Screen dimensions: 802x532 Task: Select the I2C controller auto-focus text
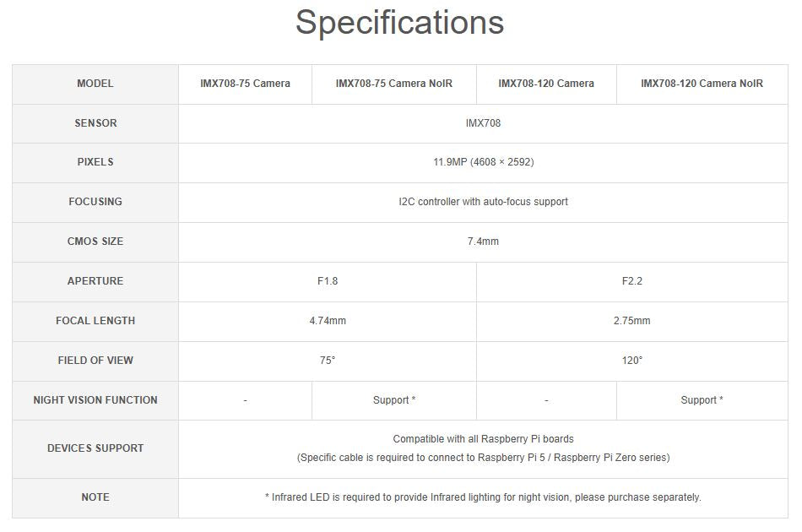tap(483, 202)
